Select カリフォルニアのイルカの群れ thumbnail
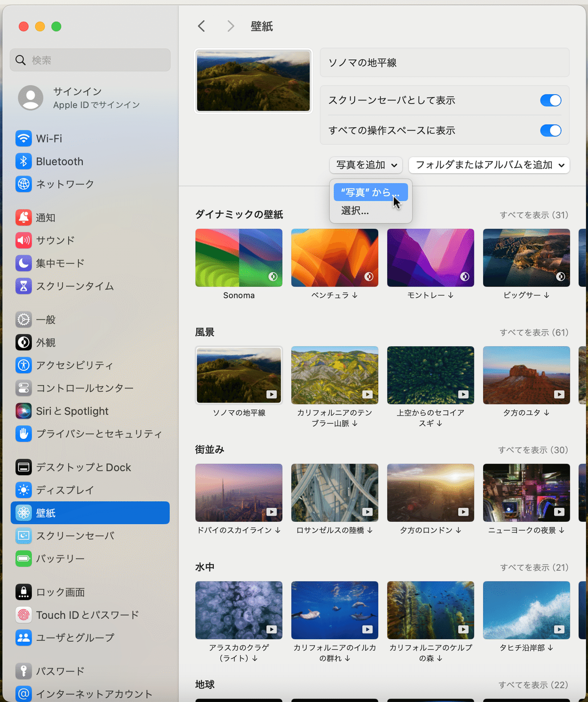 point(335,610)
